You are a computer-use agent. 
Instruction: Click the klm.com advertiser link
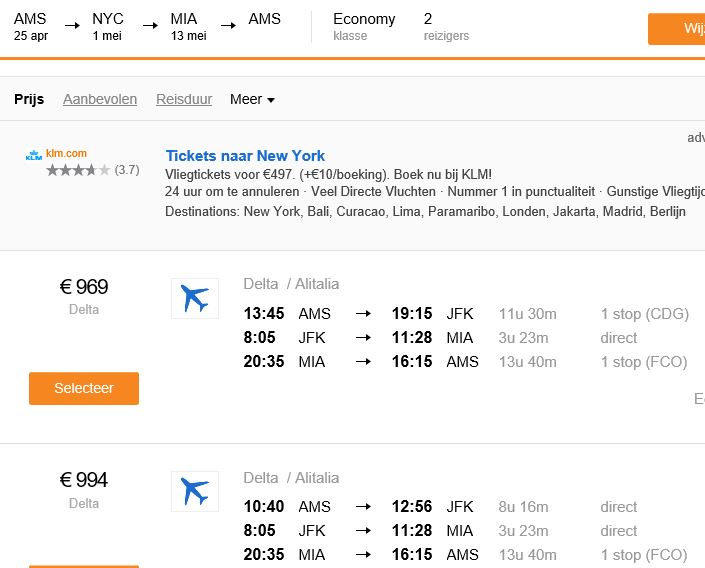[x=66, y=153]
